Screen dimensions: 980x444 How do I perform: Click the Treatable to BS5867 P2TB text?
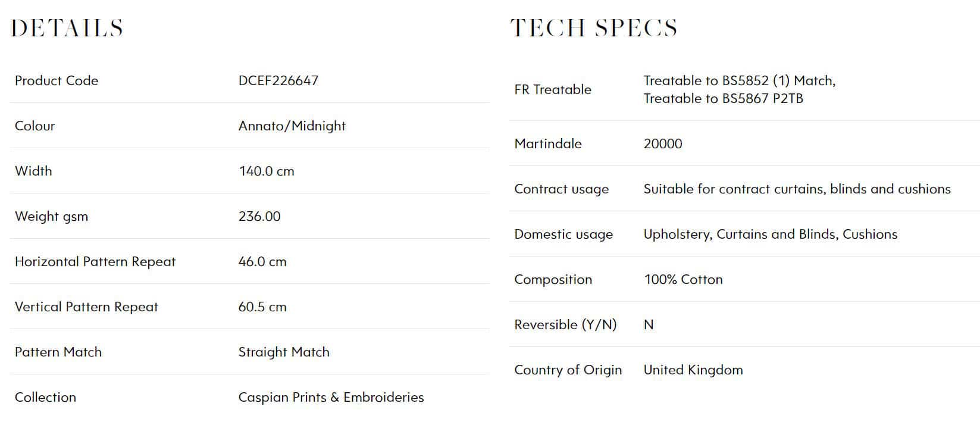pyautogui.click(x=724, y=99)
